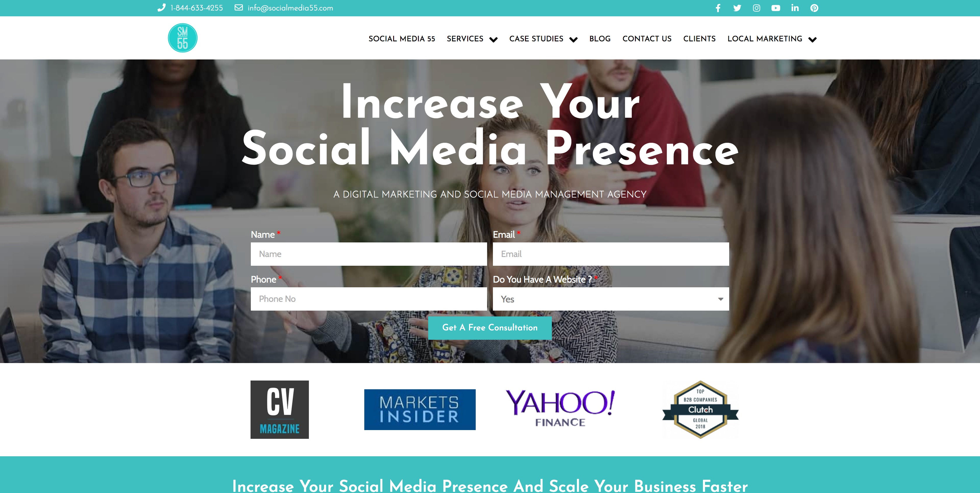This screenshot has width=980, height=493.
Task: Click the Name input field
Action: 368,254
